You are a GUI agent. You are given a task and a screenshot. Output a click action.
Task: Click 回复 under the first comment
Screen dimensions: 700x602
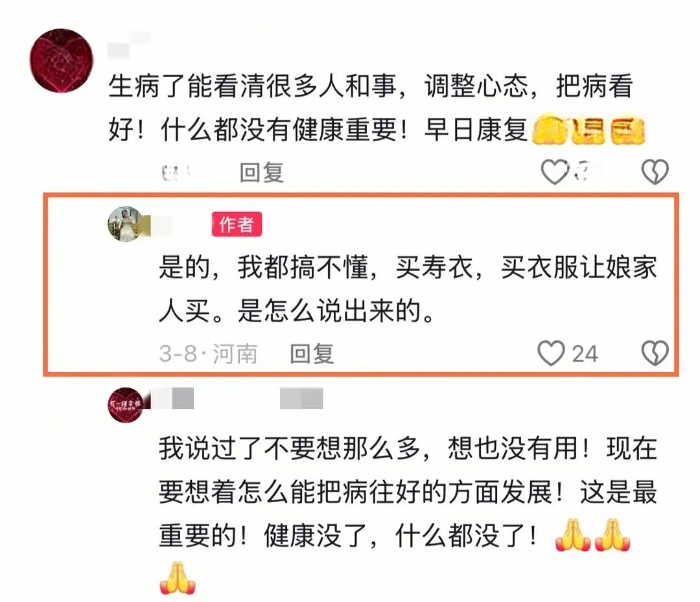click(x=262, y=172)
